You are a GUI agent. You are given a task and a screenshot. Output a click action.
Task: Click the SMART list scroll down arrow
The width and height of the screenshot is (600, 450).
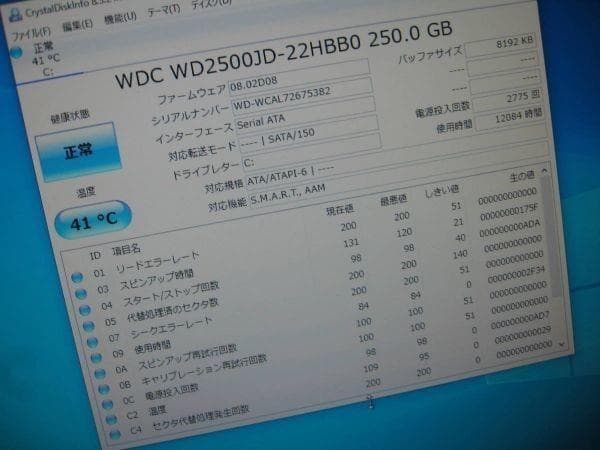coord(561,344)
